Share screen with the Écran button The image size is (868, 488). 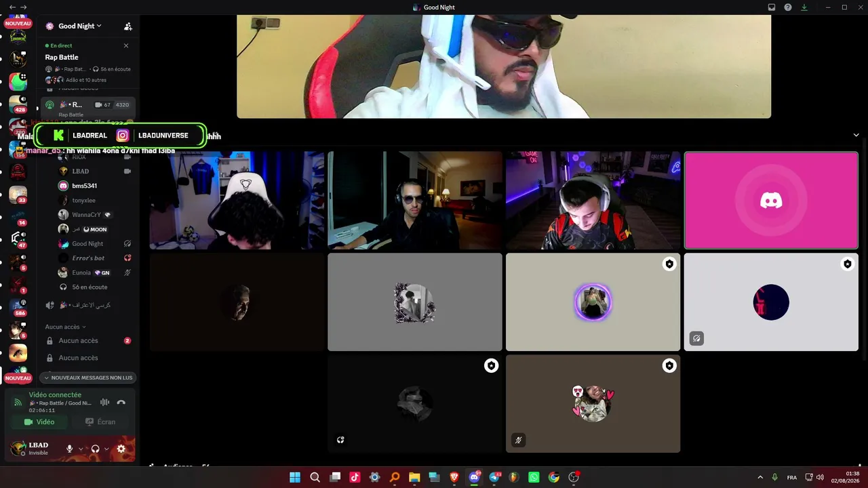click(100, 422)
